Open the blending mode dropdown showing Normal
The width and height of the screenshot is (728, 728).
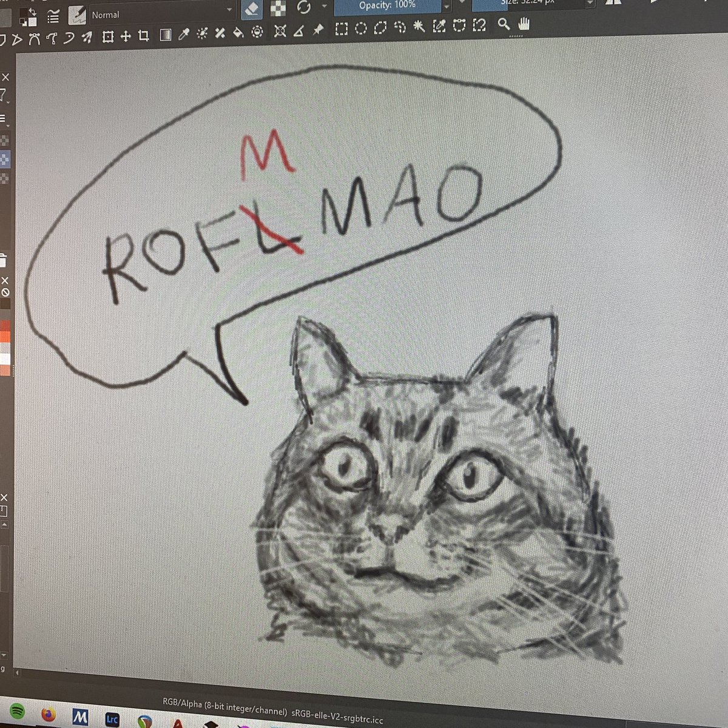161,13
